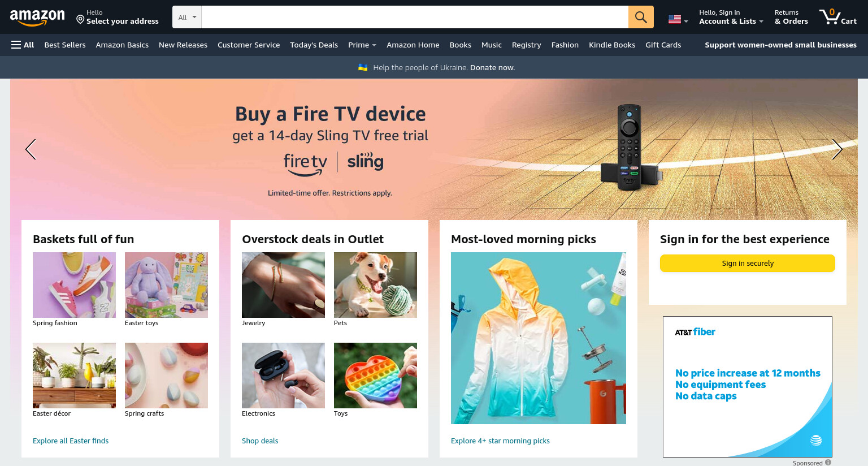Click the orange search magnifier button

(x=641, y=17)
